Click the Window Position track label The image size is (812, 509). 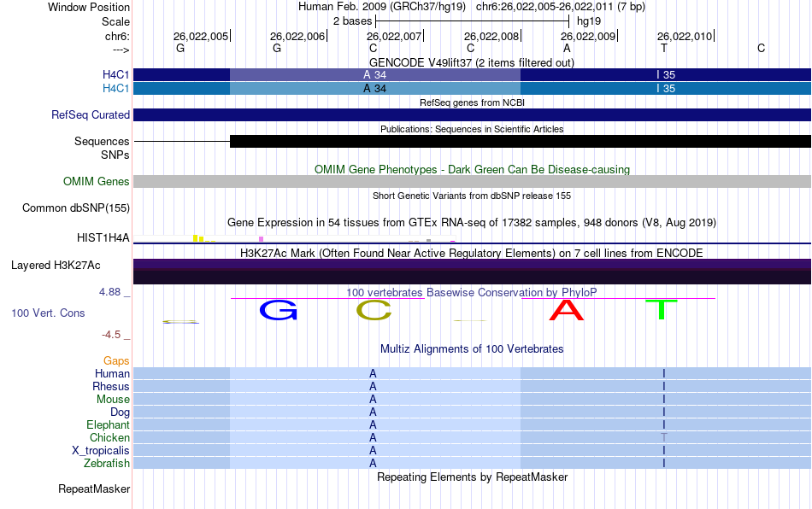[89, 7]
